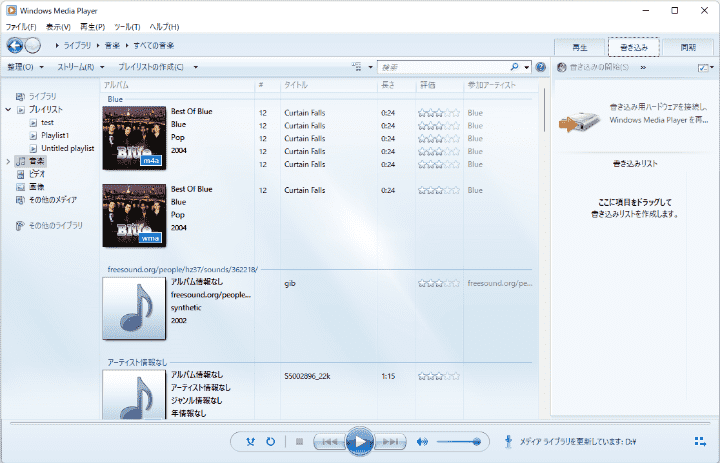Open the search options dropdown arrow

[x=527, y=67]
